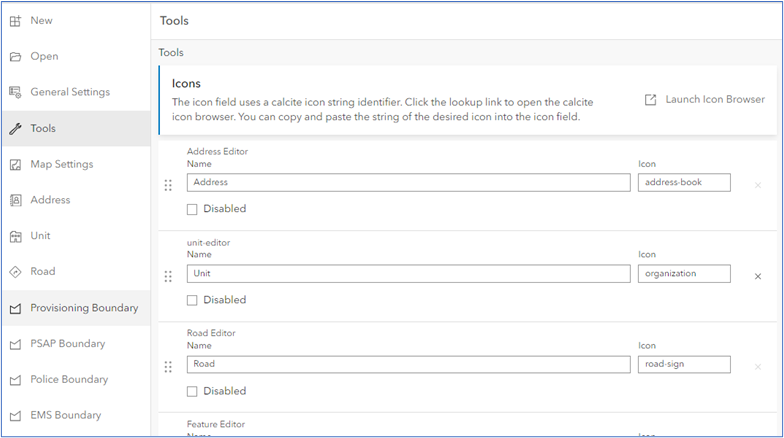Select Provisioning Boundary in sidebar
Screen dimensions: 784x438
click(76, 308)
